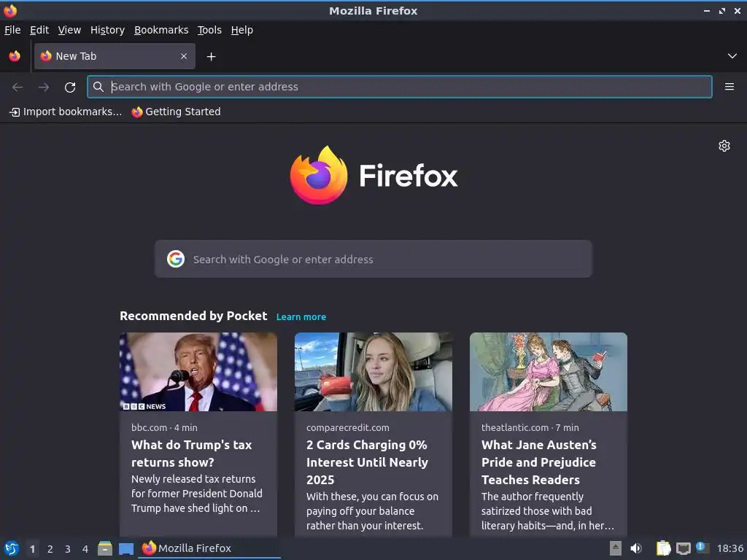Image resolution: width=747 pixels, height=560 pixels.
Task: Open network status tray icon
Action: [683, 548]
